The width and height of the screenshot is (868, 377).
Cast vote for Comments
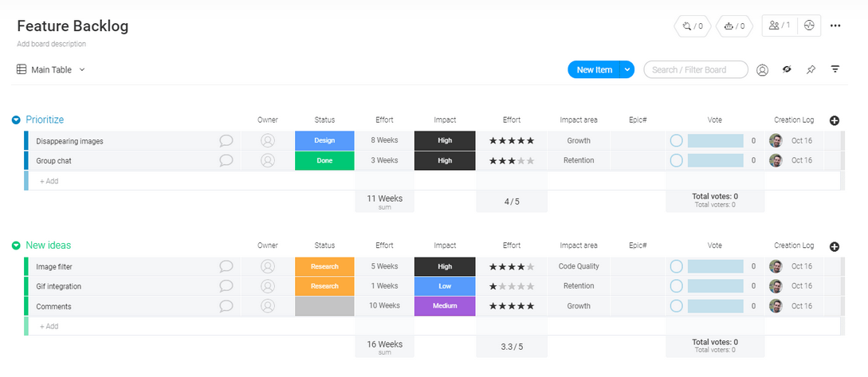click(x=676, y=306)
